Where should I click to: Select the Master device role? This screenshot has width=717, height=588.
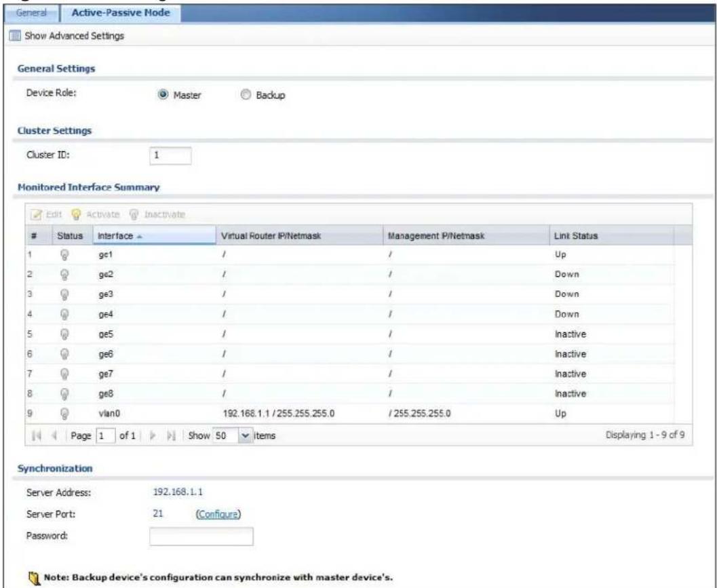click(163, 95)
